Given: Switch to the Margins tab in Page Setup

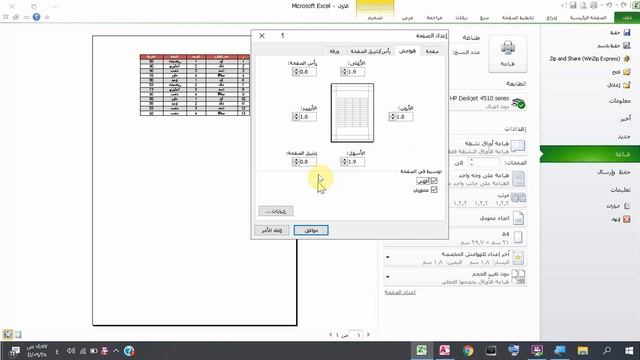Looking at the screenshot, I should click(x=407, y=51).
